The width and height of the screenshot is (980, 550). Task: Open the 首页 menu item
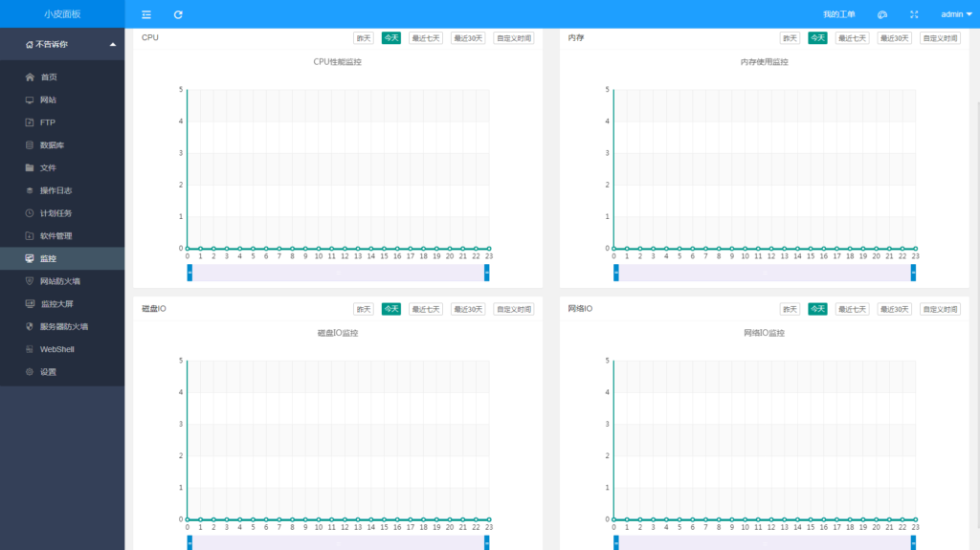[62, 77]
